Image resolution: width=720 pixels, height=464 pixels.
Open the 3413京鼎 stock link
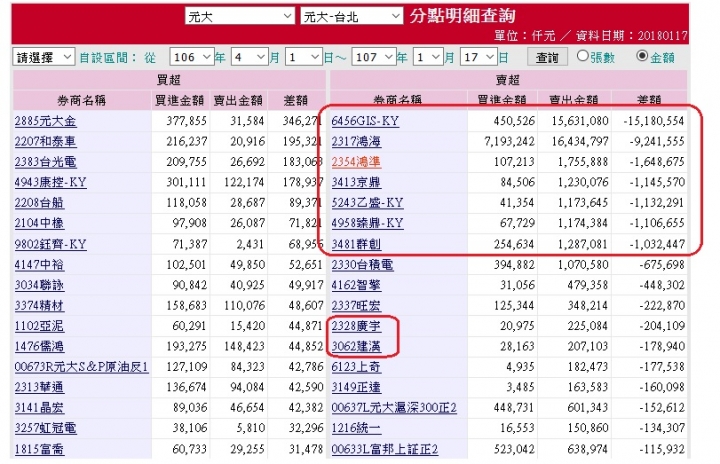pyautogui.click(x=356, y=182)
